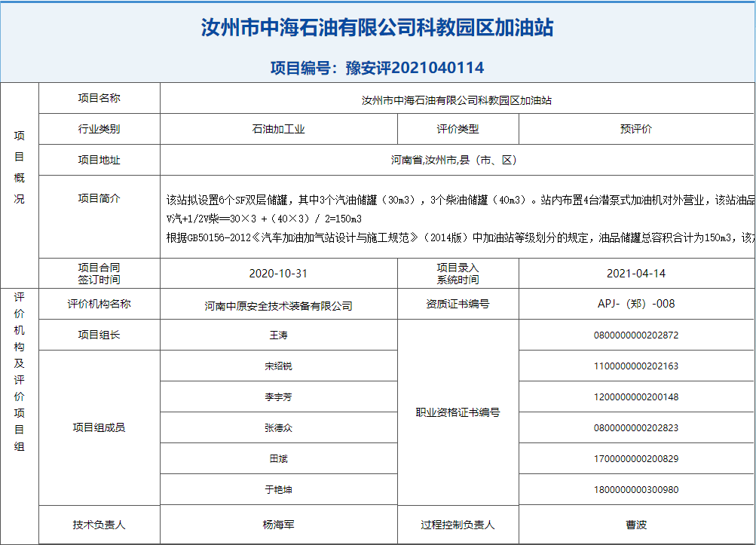Select certificate number 1200000000200148
756x545 pixels.
click(x=636, y=397)
